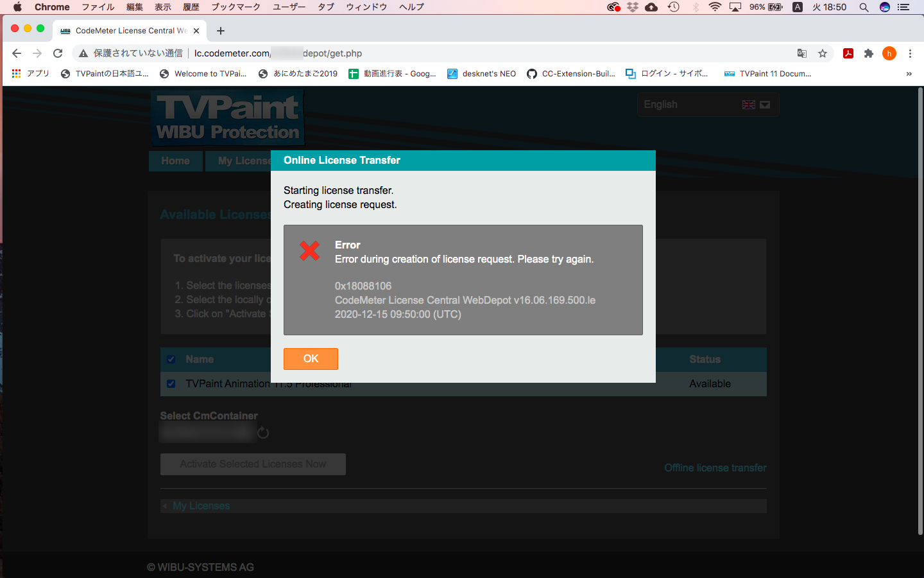Screen dimensions: 924x578
Task: Click the red X error icon
Action: pyautogui.click(x=309, y=250)
